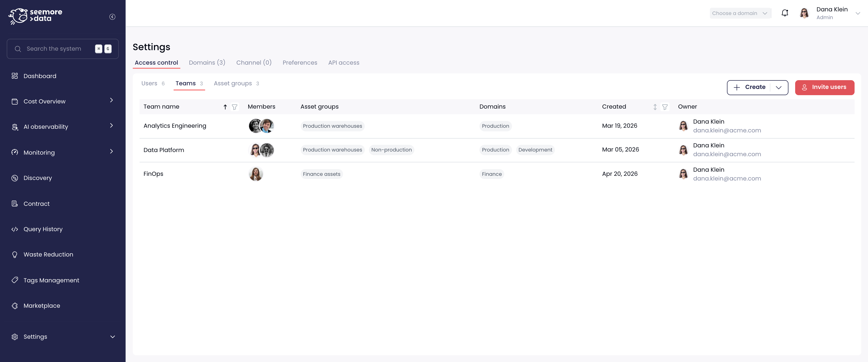Open the user account menu chevron

[858, 13]
